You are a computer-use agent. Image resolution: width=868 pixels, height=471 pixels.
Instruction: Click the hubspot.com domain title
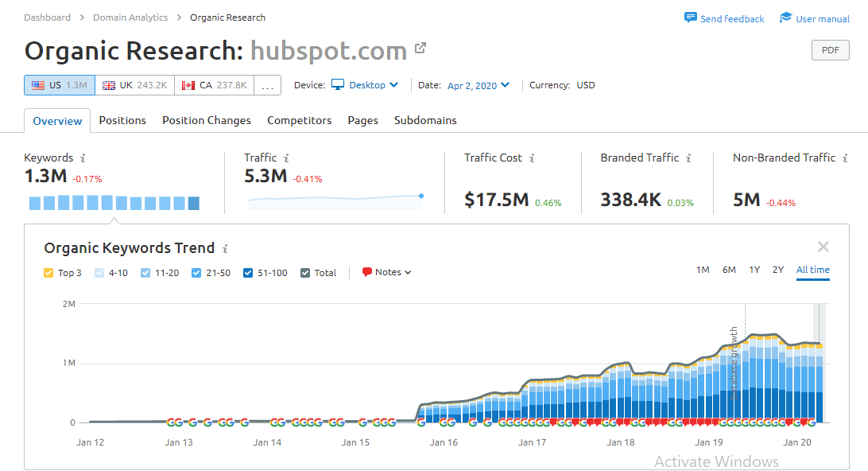[328, 51]
